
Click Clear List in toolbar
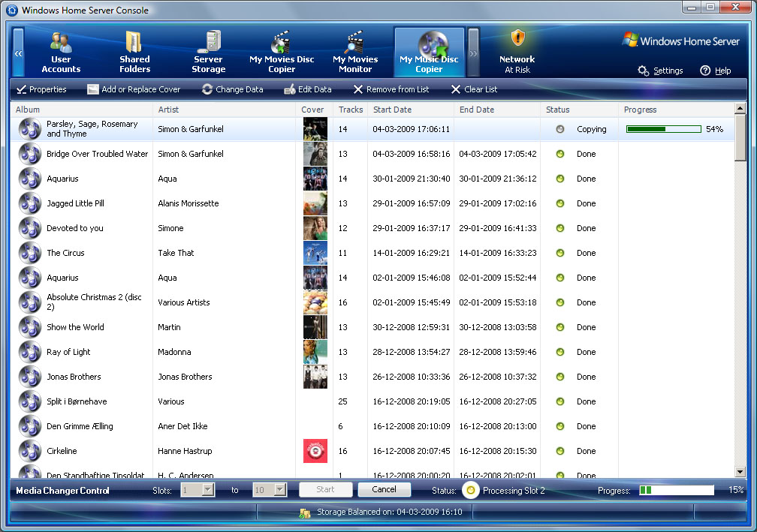[474, 89]
